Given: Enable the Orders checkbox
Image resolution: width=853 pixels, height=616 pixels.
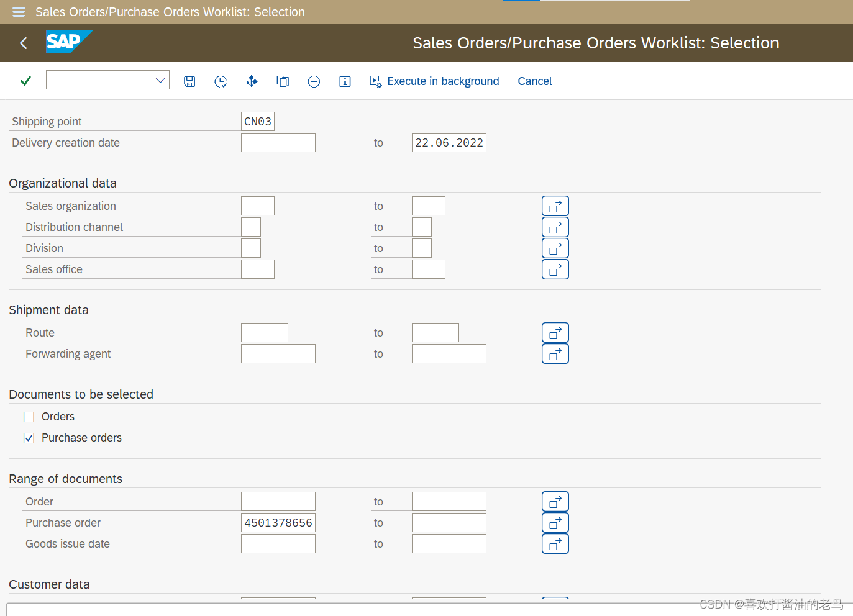Looking at the screenshot, I should point(29,417).
